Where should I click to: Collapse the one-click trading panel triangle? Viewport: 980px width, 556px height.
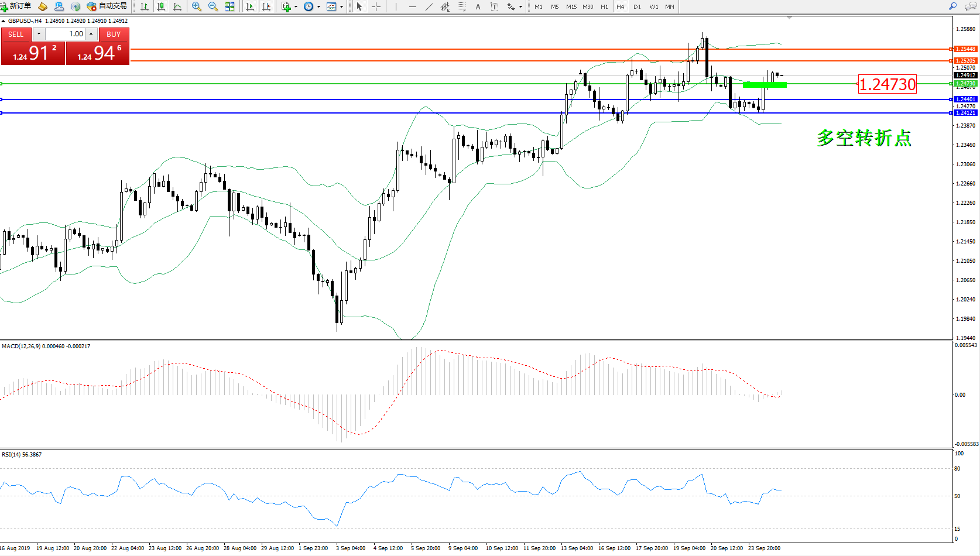[4, 21]
